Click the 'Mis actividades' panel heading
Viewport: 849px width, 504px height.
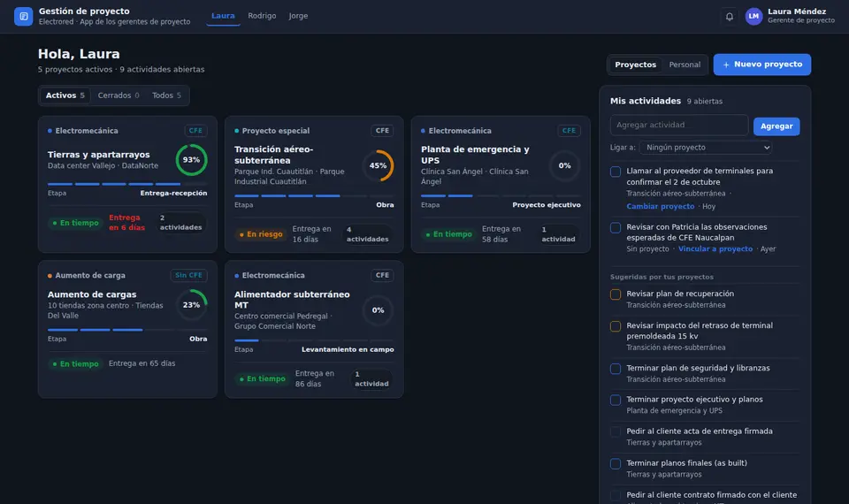point(646,101)
